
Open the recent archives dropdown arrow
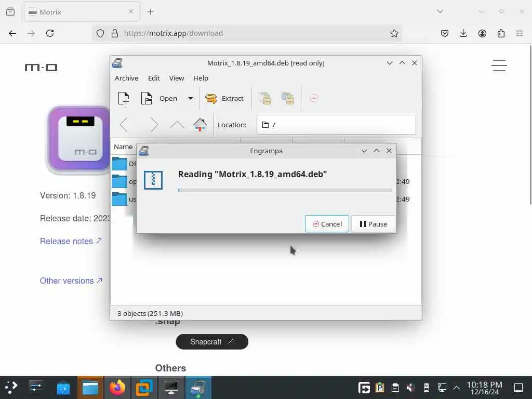191,98
